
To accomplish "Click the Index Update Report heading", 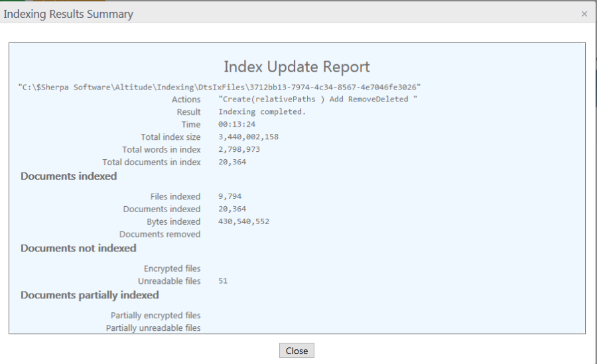I will (297, 67).
